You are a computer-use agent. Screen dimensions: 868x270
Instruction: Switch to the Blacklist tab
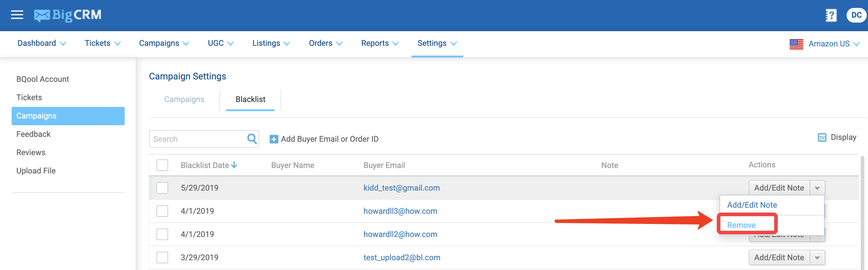click(x=250, y=99)
